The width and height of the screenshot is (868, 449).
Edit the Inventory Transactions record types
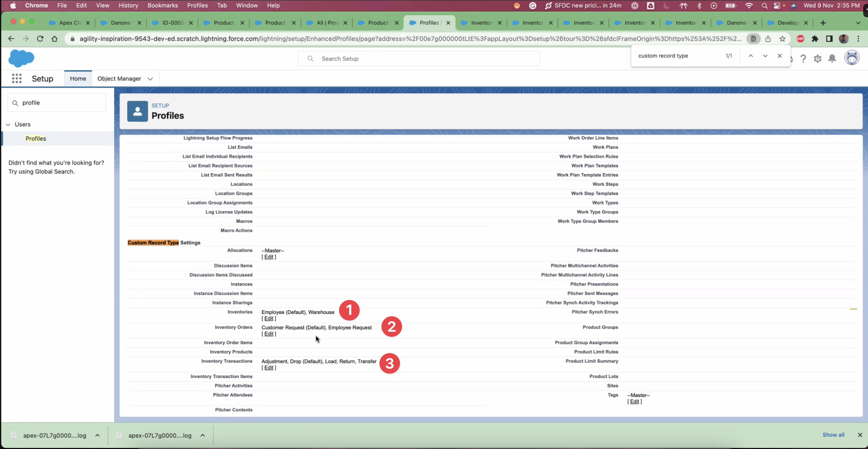coord(269,368)
